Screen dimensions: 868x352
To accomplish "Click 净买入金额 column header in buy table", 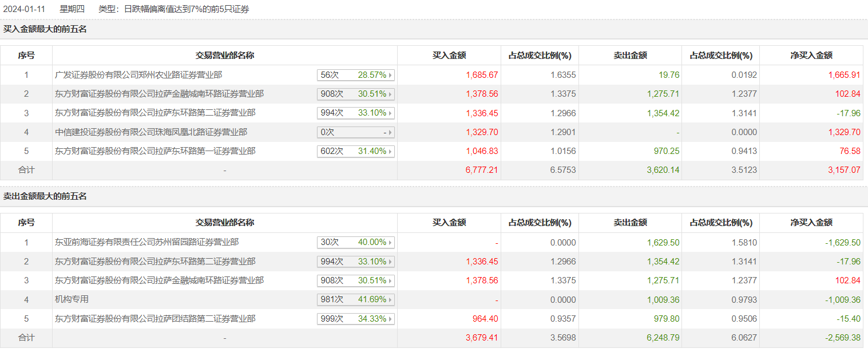I will point(811,56).
